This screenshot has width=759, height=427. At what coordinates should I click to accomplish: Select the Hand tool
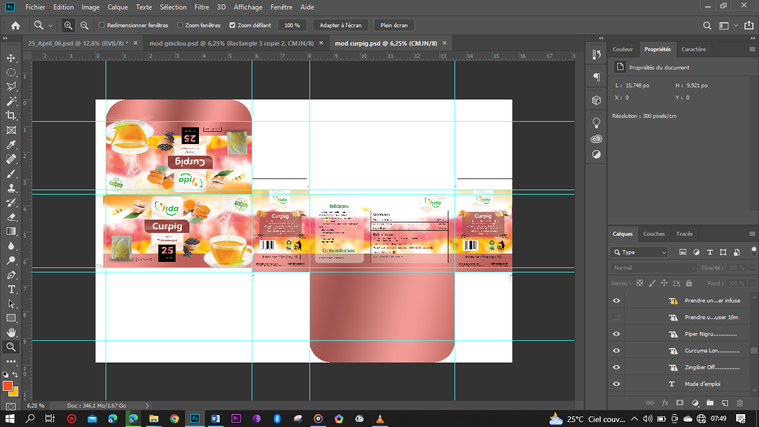tap(11, 333)
